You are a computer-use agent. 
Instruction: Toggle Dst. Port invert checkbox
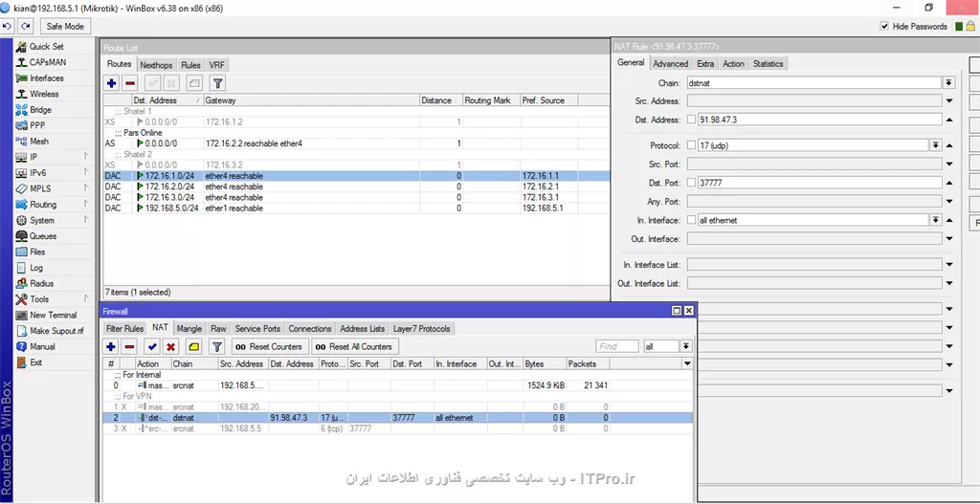[691, 183]
